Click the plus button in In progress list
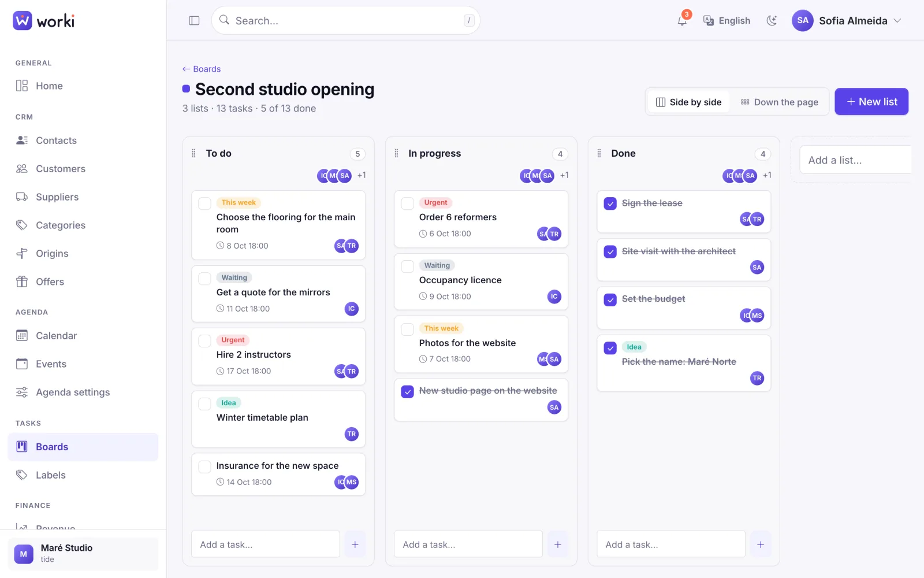Viewport: 924px width, 578px height. point(558,544)
